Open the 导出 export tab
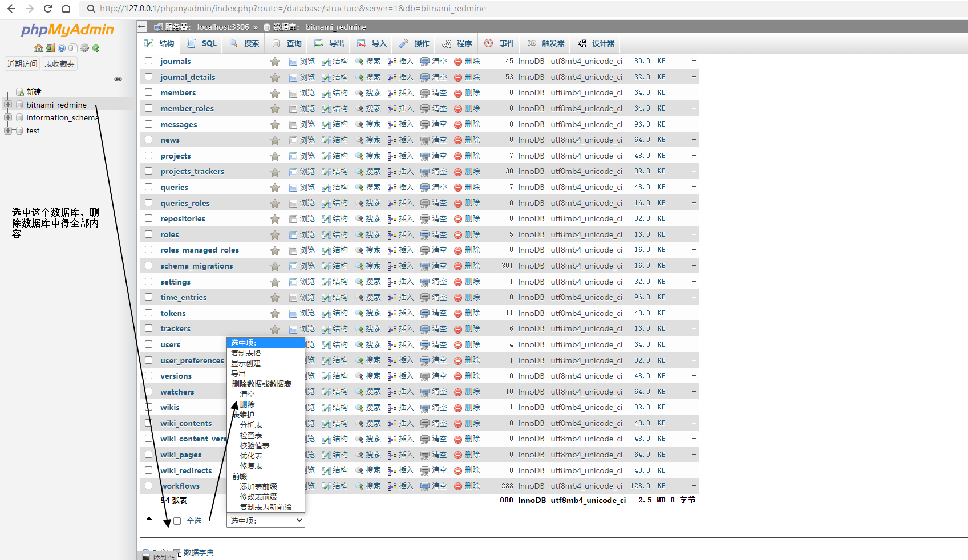968x560 pixels. [x=329, y=43]
